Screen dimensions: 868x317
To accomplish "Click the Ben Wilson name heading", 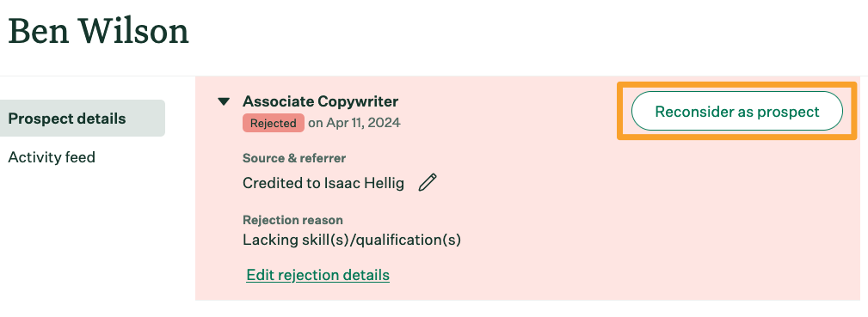I will pos(99,32).
